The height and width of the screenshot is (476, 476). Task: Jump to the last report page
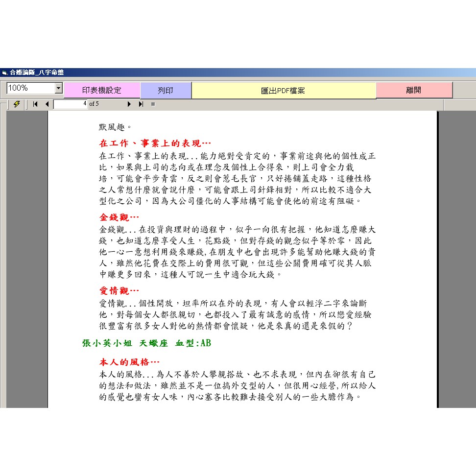click(x=141, y=104)
